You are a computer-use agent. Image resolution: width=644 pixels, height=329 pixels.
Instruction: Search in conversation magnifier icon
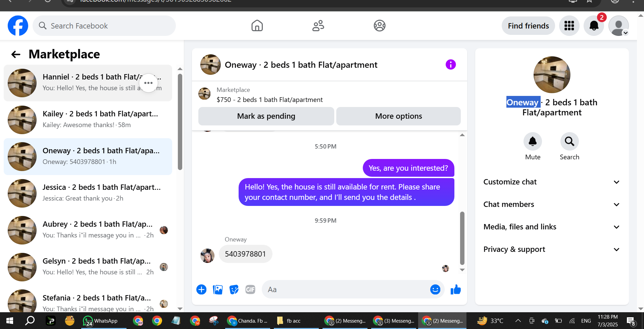pyautogui.click(x=569, y=142)
